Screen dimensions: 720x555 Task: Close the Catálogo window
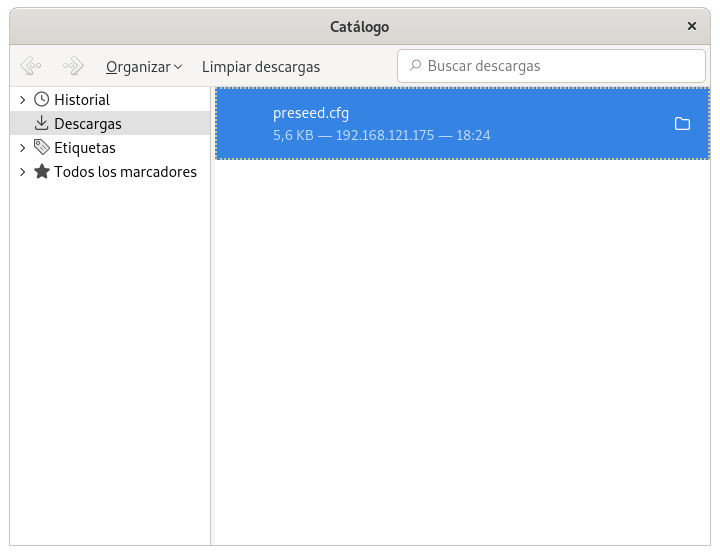(x=691, y=27)
